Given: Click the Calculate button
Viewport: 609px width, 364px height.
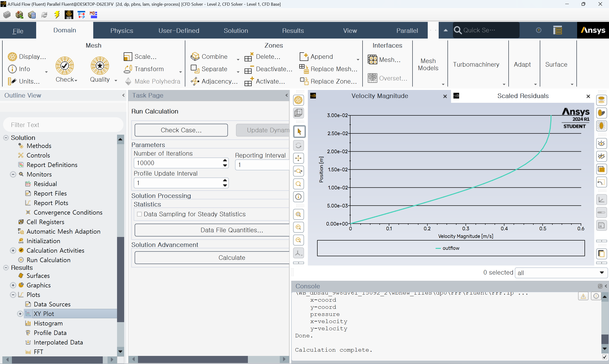Looking at the screenshot, I should 212,258.
